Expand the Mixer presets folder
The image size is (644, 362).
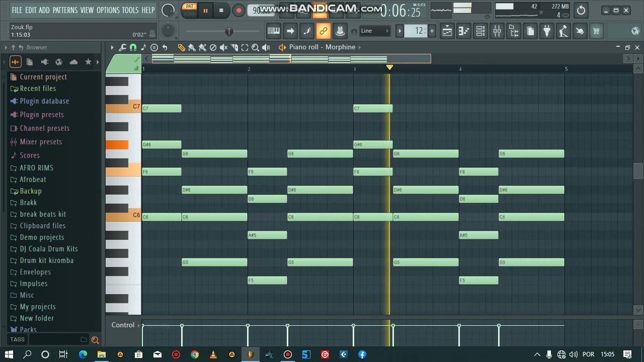pos(41,142)
